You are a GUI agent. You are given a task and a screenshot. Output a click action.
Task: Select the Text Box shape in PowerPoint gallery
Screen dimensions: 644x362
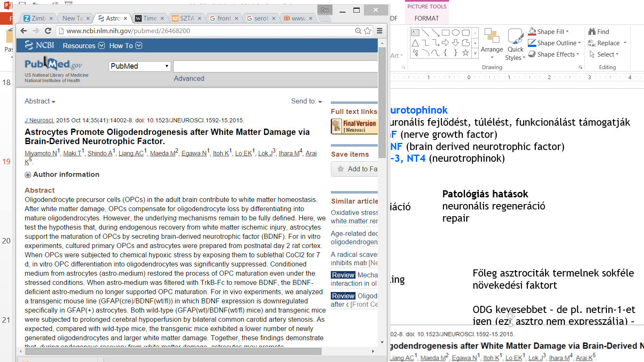point(415,33)
